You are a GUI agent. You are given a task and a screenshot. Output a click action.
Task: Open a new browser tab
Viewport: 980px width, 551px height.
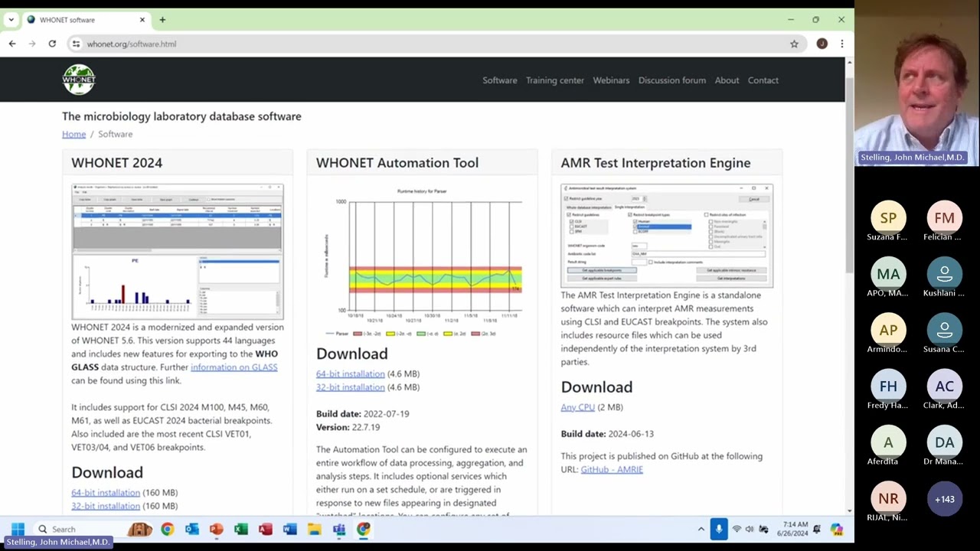coord(162,20)
